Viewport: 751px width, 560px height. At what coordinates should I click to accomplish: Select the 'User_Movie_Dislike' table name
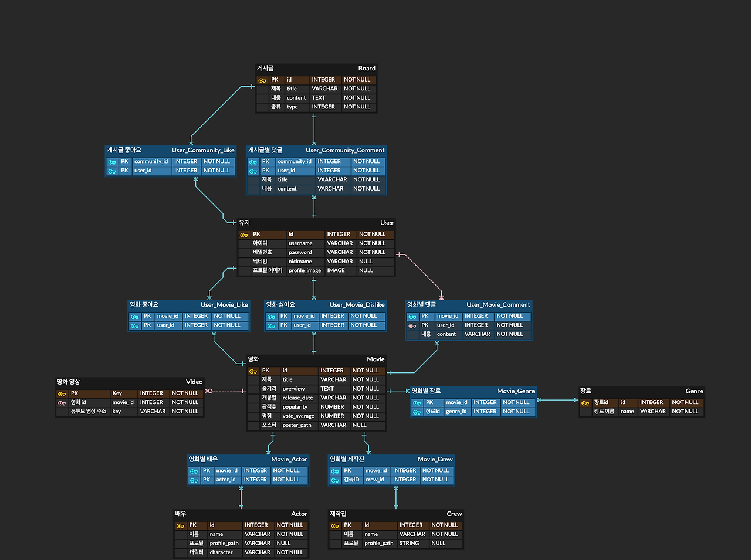pyautogui.click(x=357, y=305)
